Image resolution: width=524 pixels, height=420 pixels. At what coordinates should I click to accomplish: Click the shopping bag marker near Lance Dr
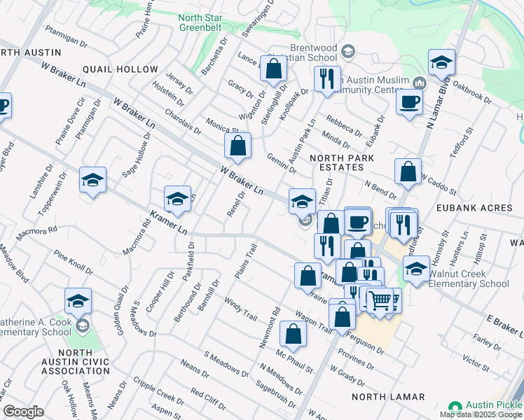click(273, 70)
